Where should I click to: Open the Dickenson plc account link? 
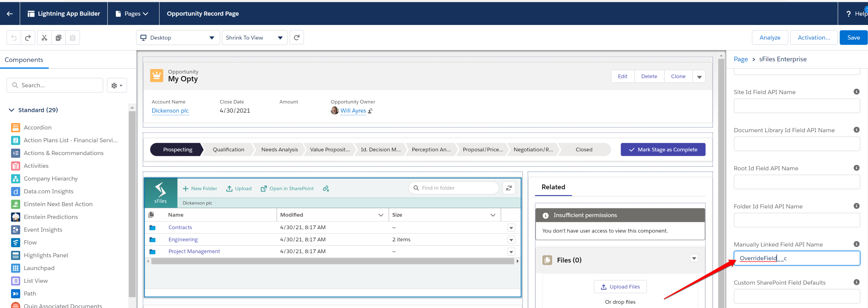click(170, 110)
